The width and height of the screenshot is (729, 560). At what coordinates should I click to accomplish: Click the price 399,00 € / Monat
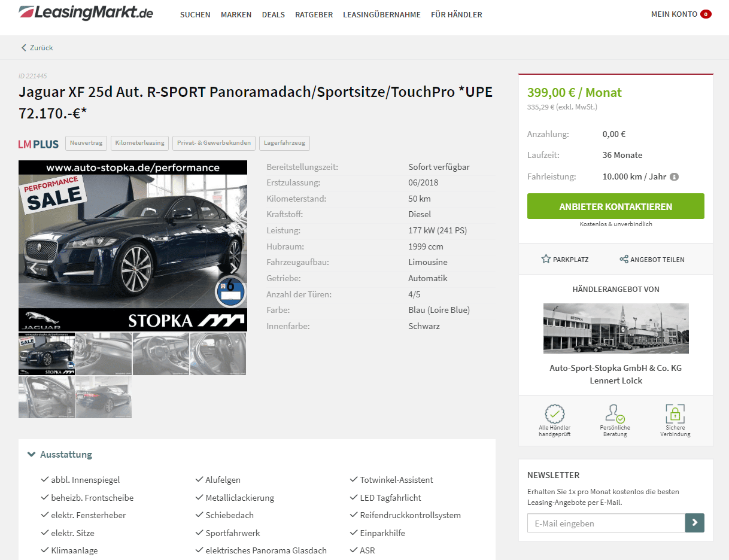tap(575, 93)
